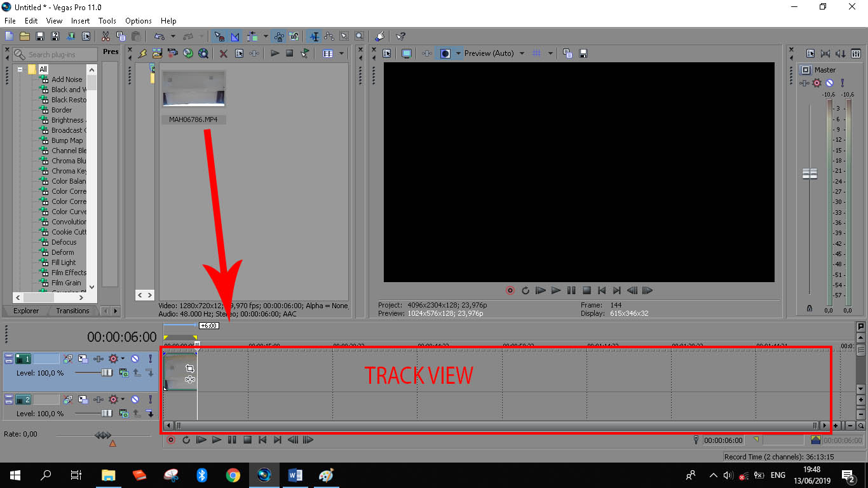Image resolution: width=868 pixels, height=488 pixels.
Task: Open the Insert menu
Action: pyautogui.click(x=80, y=21)
